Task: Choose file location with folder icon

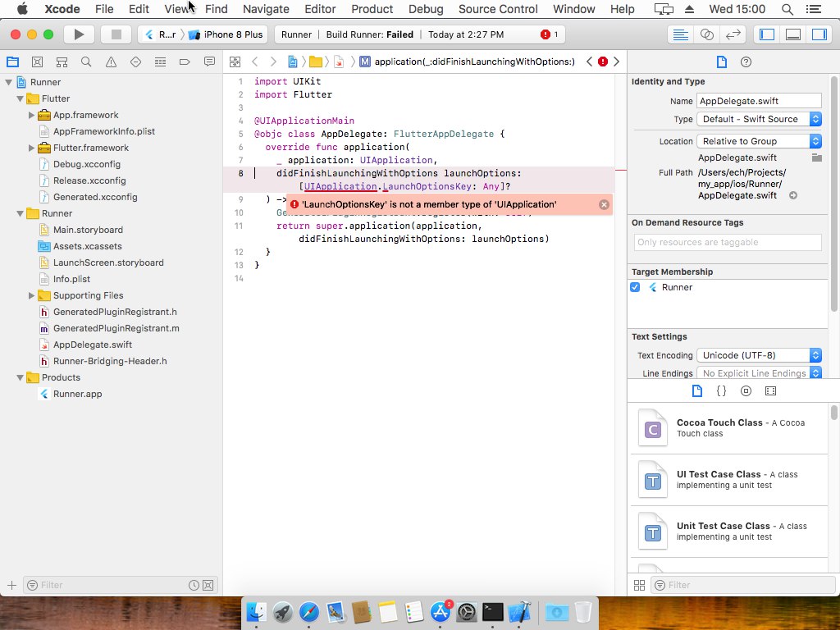Action: (x=816, y=157)
